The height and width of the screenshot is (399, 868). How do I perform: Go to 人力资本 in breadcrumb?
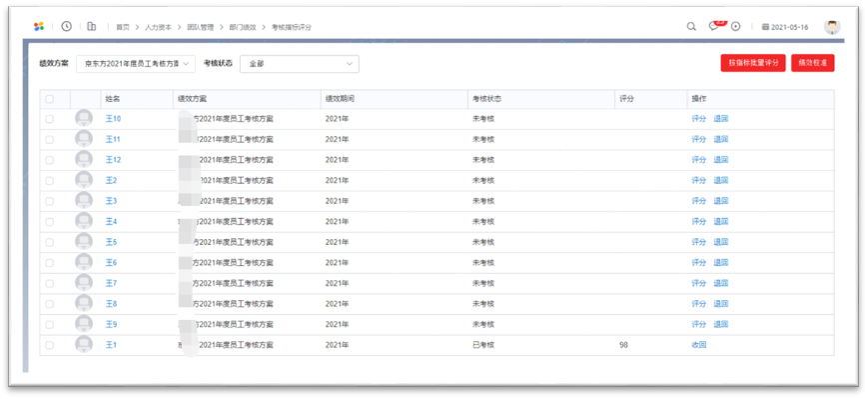[x=159, y=27]
